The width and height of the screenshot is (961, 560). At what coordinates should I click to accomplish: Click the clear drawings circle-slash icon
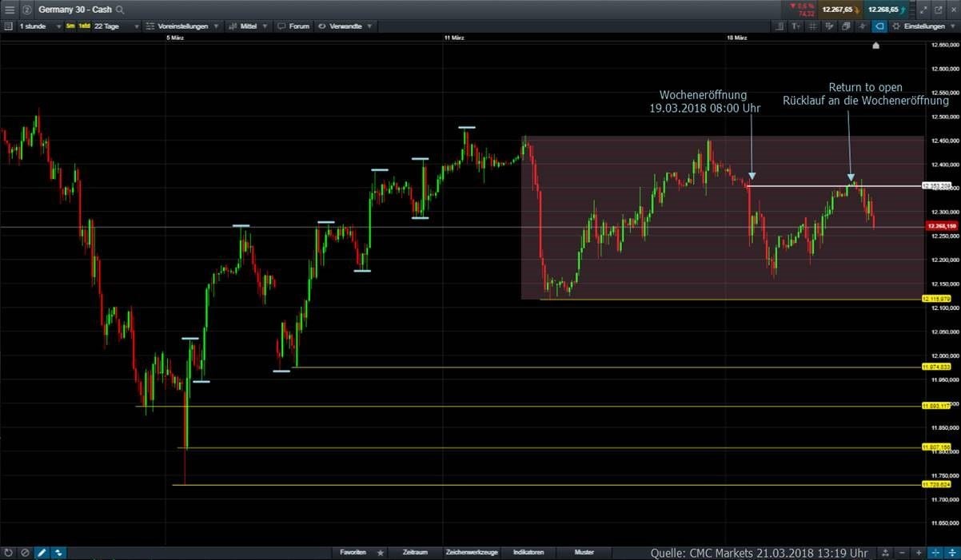[x=25, y=552]
